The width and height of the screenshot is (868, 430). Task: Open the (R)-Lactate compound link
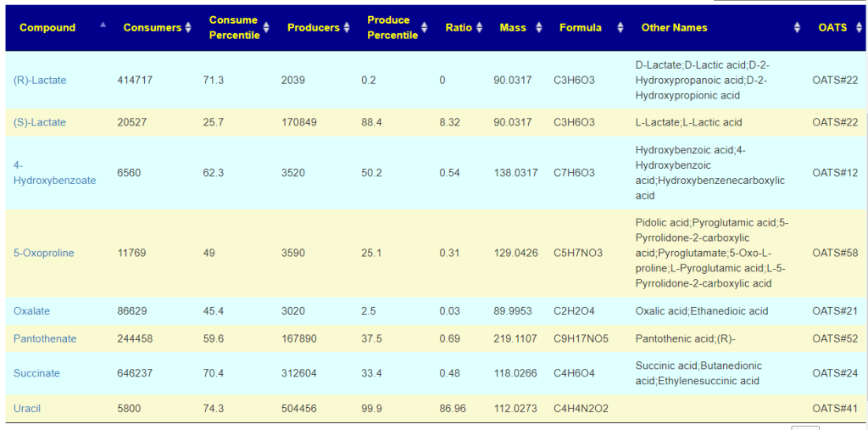pyautogui.click(x=40, y=81)
